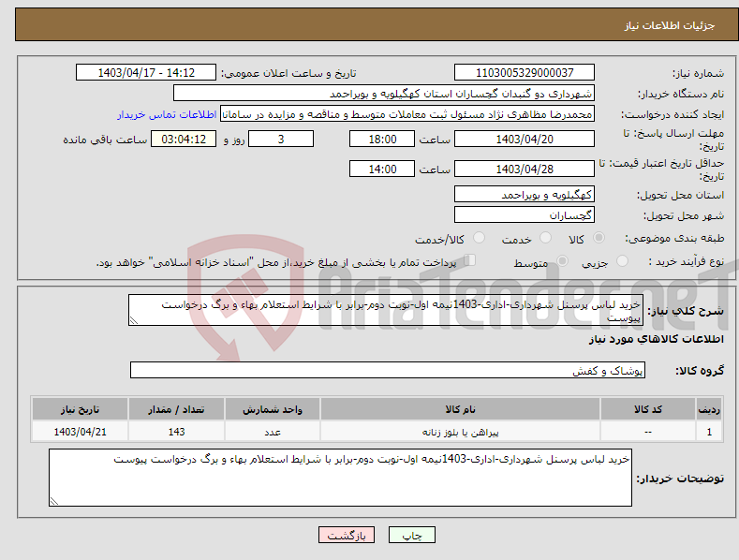
Task: Click the delivery city field گچساران
Action: tap(525, 215)
